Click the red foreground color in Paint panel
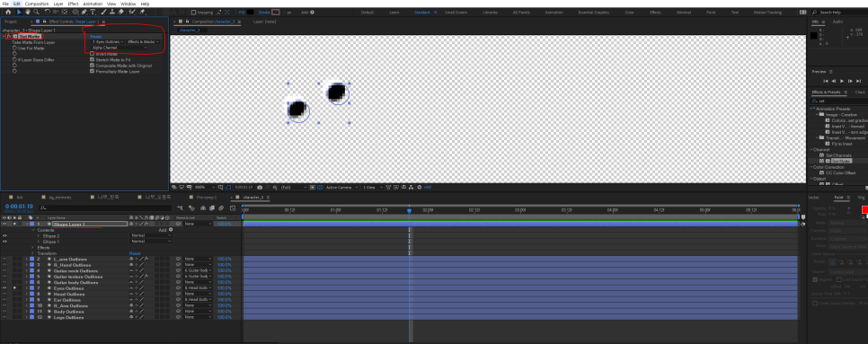This screenshot has width=868, height=344. [864, 210]
